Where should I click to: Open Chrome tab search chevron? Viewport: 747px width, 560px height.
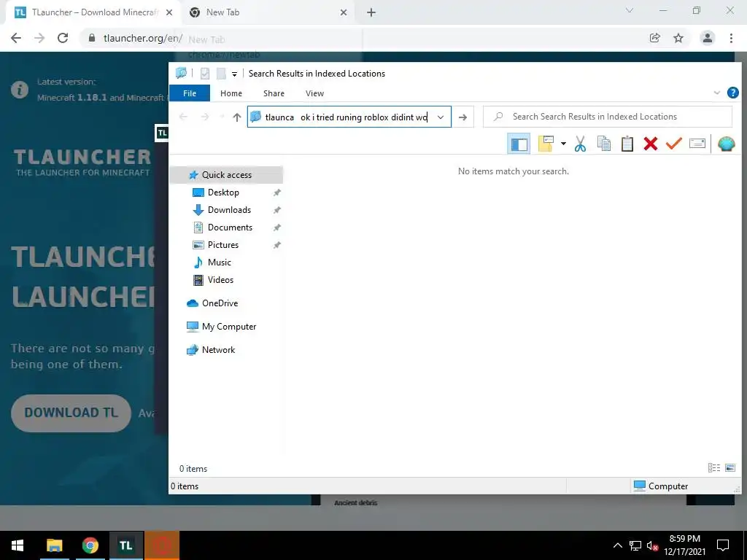coord(630,10)
